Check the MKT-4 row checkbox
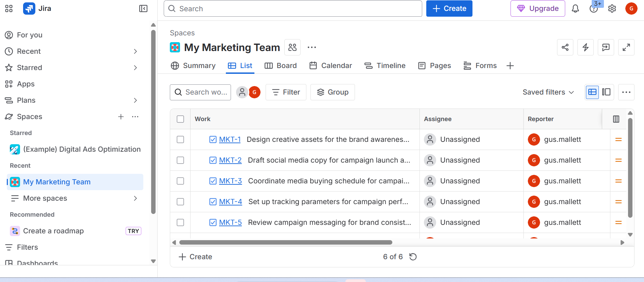 (180, 202)
